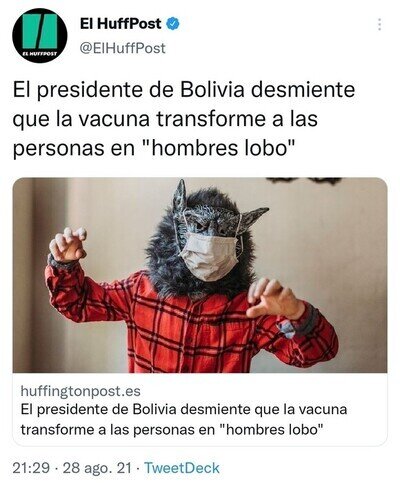Image resolution: width=400 pixels, height=483 pixels.
Task: Open the @ElHuffPost handle link
Action: pyautogui.click(x=122, y=48)
